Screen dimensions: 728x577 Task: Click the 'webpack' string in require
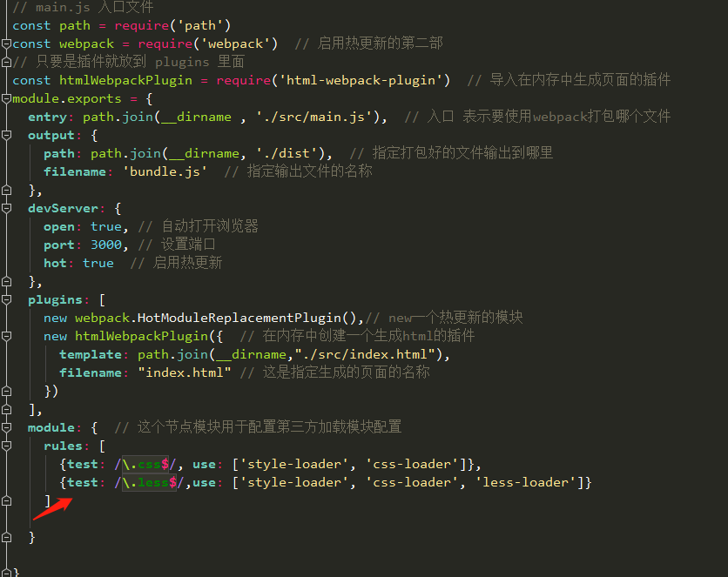coord(235,44)
